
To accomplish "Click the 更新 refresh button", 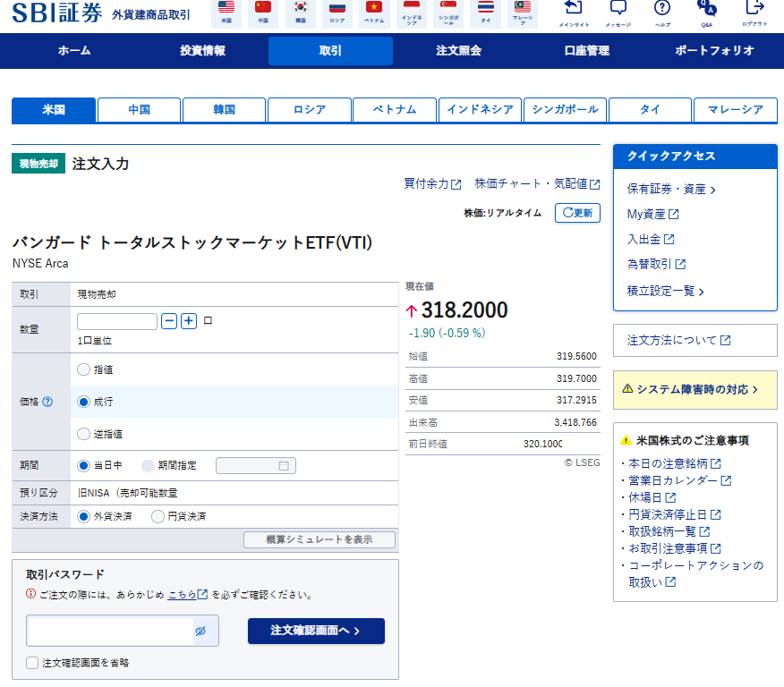I will [x=577, y=213].
